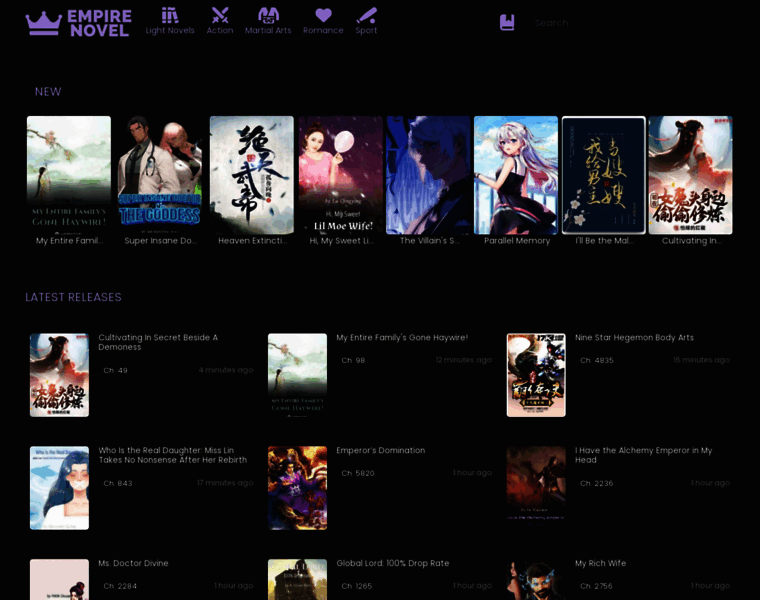Click My Entire Family's Gone Haywire cover in Latest Releases
Image resolution: width=760 pixels, height=600 pixels.
coord(298,375)
